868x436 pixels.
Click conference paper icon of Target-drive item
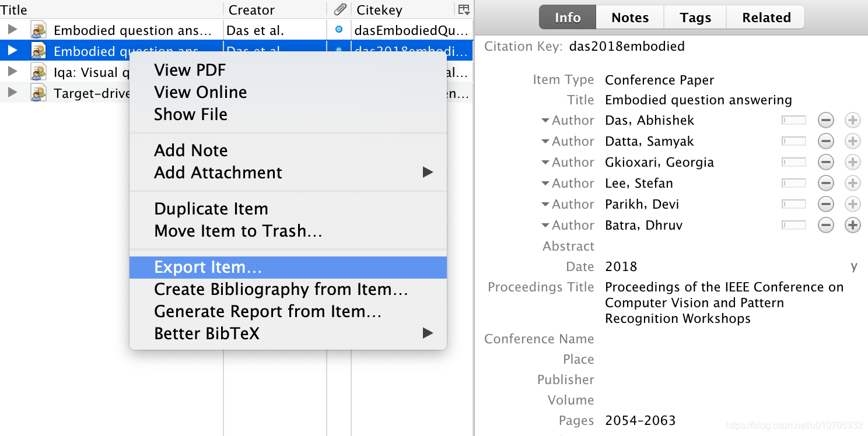click(38, 93)
